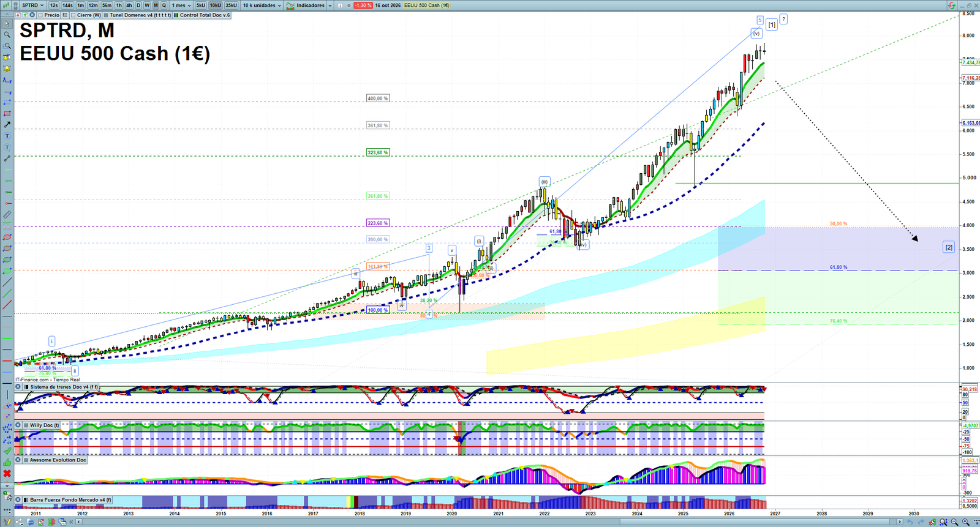The image size is (980, 527).
Task: Switch to the W weekly timeframe
Action: (x=147, y=6)
